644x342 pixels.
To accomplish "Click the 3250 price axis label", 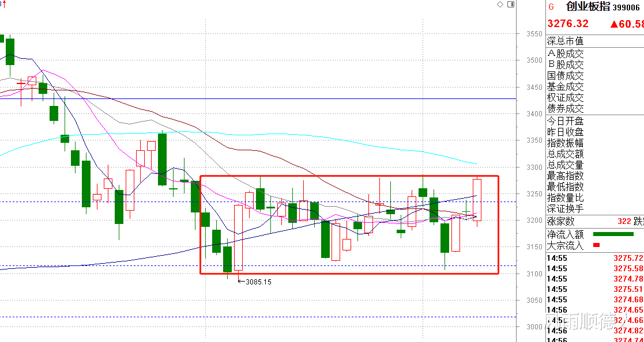I will tap(534, 193).
